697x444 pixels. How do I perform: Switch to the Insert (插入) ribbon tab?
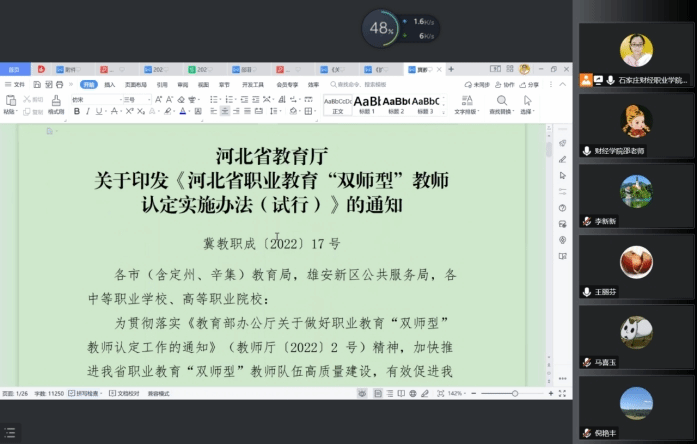109,84
